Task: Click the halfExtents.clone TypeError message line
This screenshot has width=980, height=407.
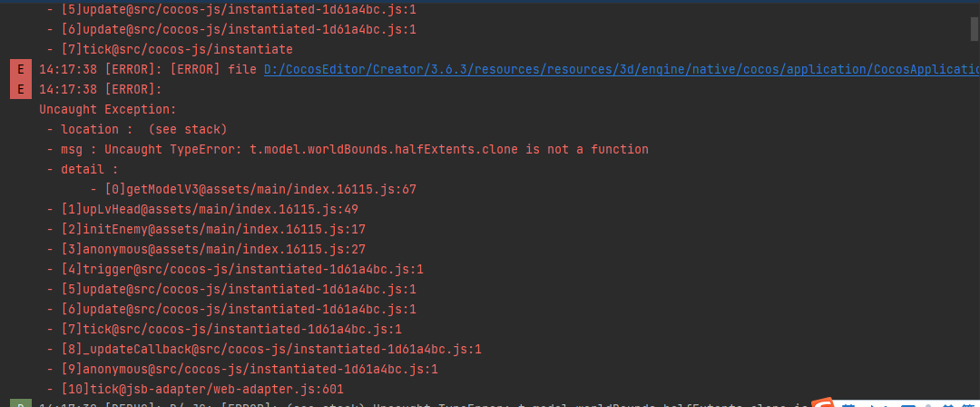Action: tap(348, 149)
